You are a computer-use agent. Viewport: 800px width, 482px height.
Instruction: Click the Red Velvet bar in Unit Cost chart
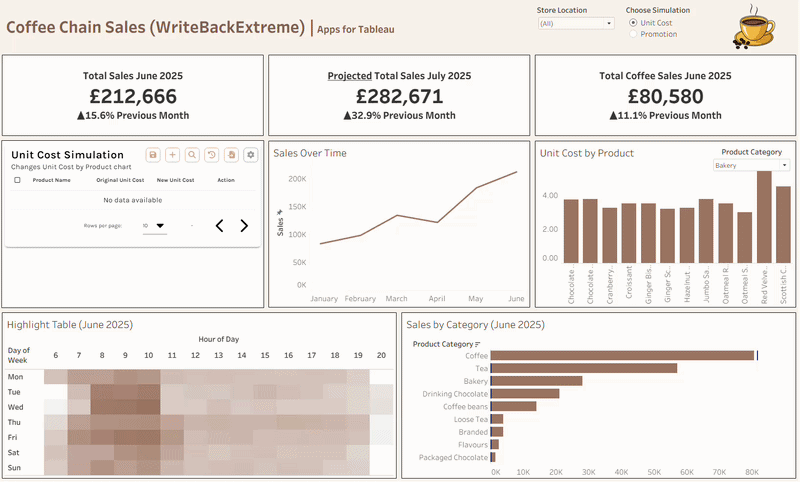[764, 217]
